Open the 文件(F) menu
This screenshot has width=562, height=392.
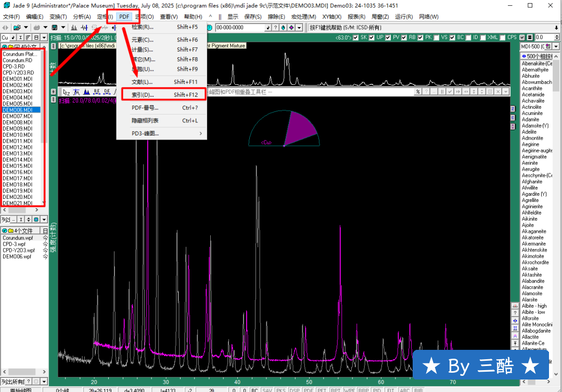[x=11, y=17]
